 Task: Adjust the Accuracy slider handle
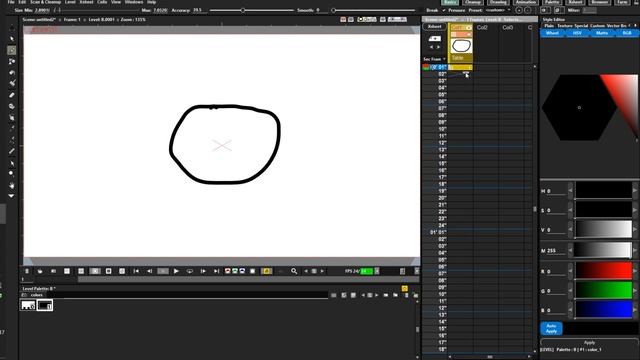tap(243, 10)
